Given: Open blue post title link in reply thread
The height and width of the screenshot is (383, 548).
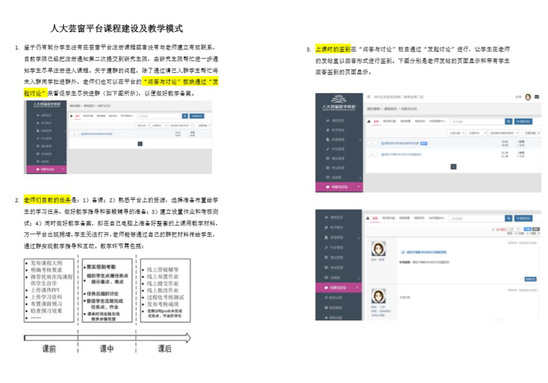Looking at the screenshot, I should (426, 252).
